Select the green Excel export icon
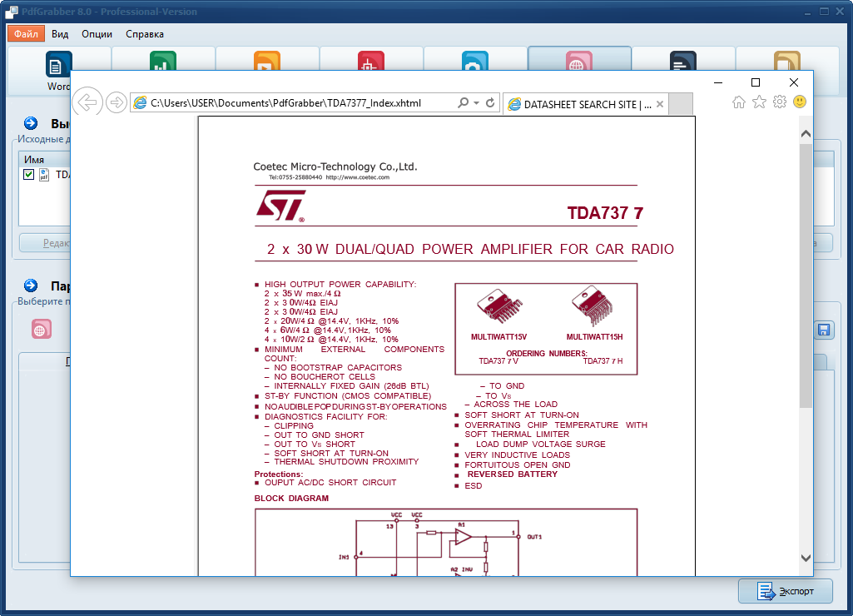The height and width of the screenshot is (616, 853). click(162, 61)
